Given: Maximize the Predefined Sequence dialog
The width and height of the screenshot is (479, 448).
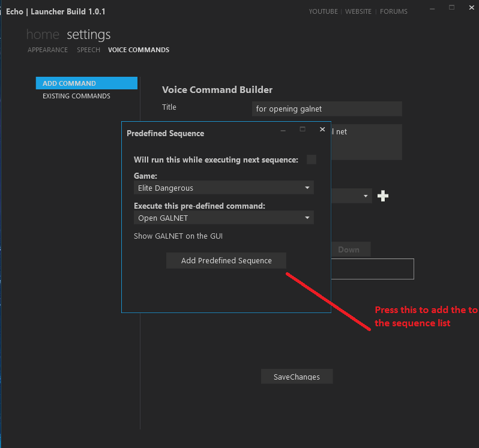Looking at the screenshot, I should click(x=303, y=129).
